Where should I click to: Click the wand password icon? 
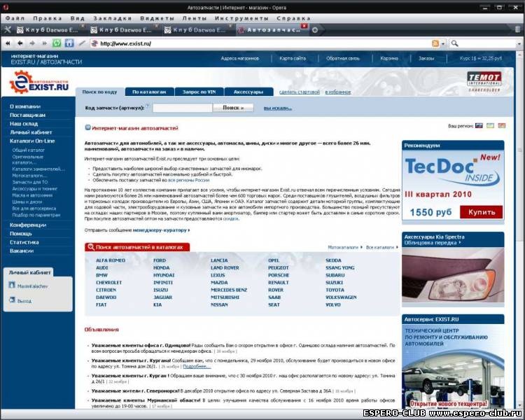point(82,43)
